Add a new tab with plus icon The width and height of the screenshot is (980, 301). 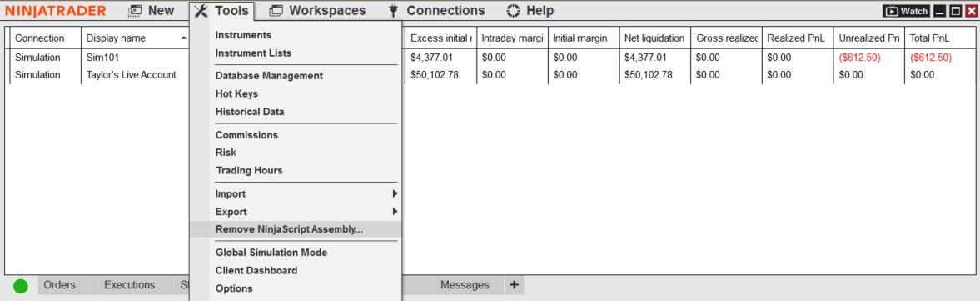[514, 285]
